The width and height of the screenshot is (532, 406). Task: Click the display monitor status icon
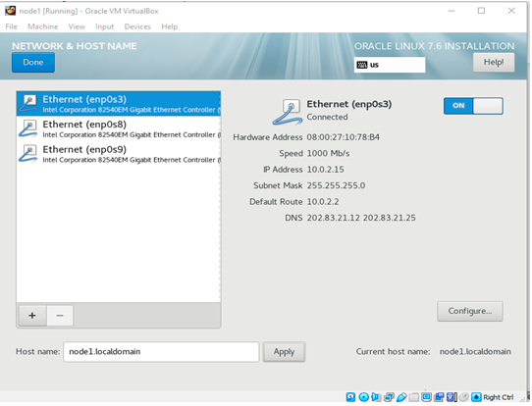[426, 397]
